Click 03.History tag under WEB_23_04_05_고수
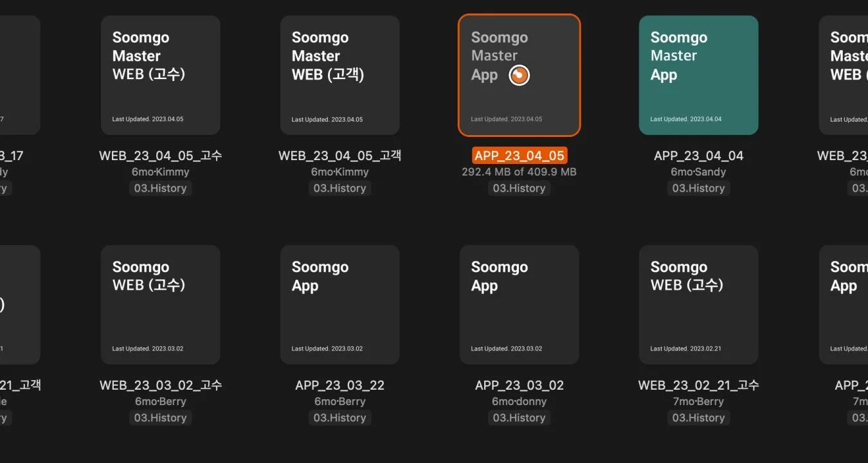 coord(160,188)
